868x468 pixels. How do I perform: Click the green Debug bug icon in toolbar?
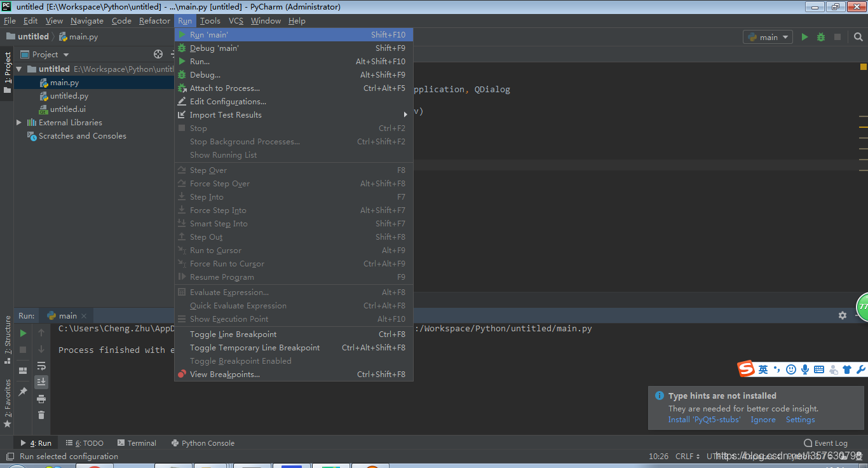pyautogui.click(x=821, y=37)
